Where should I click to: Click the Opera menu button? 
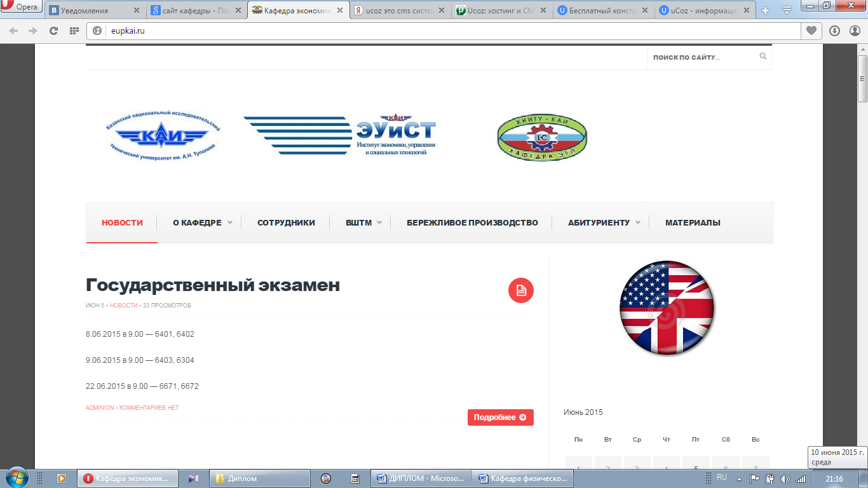click(x=22, y=8)
